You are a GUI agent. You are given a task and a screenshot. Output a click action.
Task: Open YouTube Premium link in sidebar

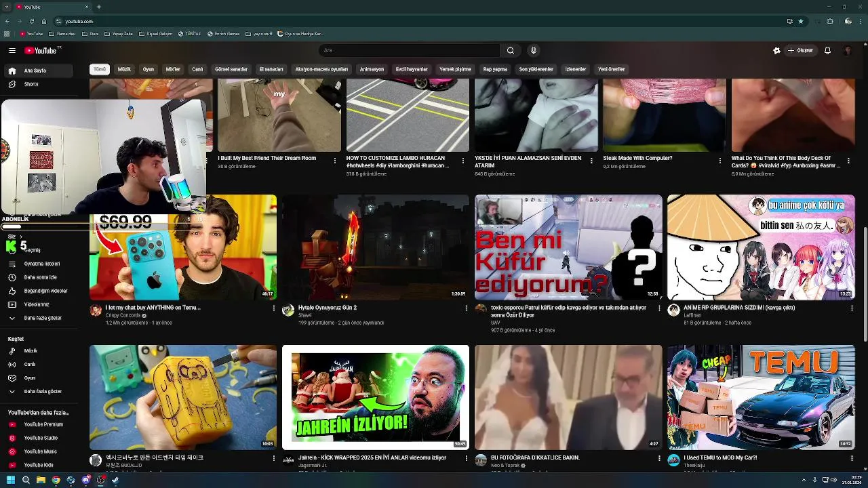(39, 424)
